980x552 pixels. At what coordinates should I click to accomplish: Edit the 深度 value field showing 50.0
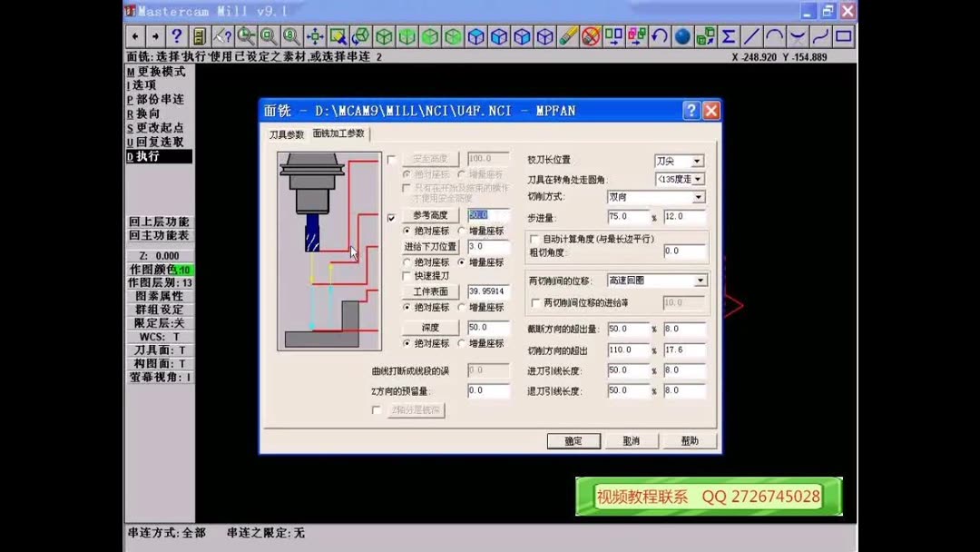[487, 327]
